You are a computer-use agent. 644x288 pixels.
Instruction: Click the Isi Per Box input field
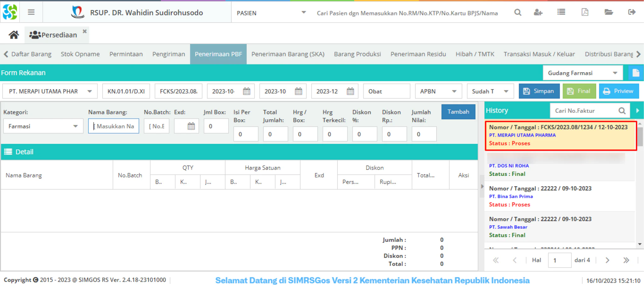point(246,134)
